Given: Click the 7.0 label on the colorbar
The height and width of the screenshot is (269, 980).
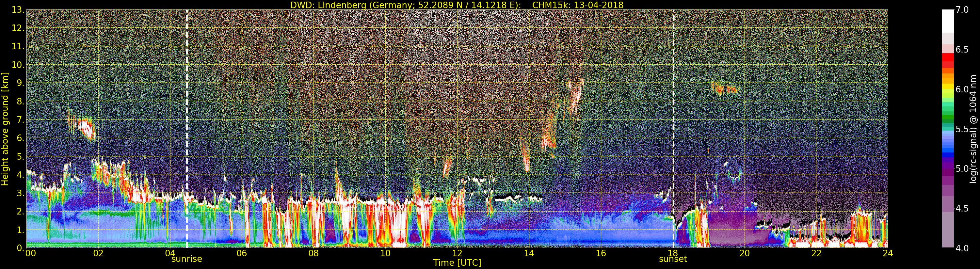Looking at the screenshot, I should tap(962, 10).
